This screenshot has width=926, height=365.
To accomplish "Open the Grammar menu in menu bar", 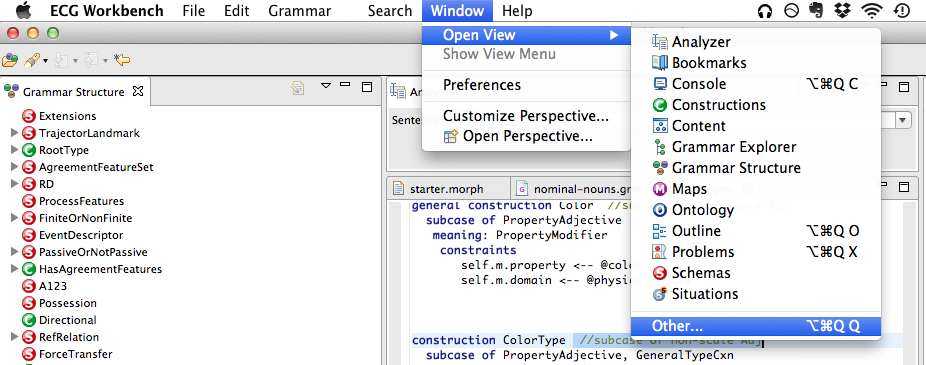I will click(x=299, y=11).
